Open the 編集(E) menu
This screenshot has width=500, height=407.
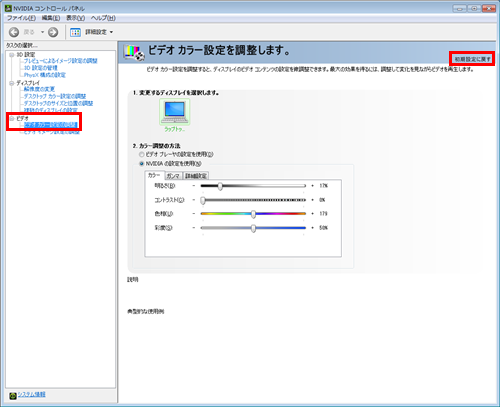coord(51,18)
